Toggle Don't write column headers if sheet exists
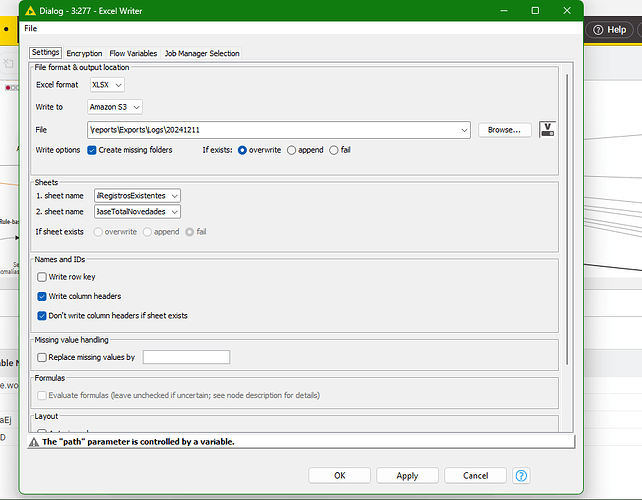The height and width of the screenshot is (500, 642). tap(42, 316)
